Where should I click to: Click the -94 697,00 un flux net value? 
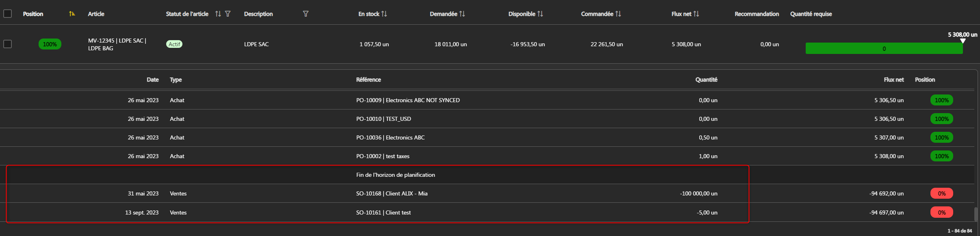(x=887, y=212)
